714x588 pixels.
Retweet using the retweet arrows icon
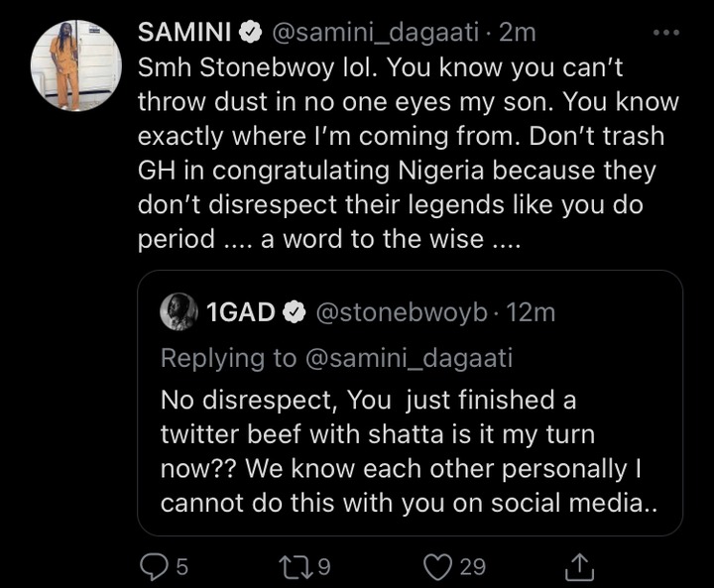[296, 567]
